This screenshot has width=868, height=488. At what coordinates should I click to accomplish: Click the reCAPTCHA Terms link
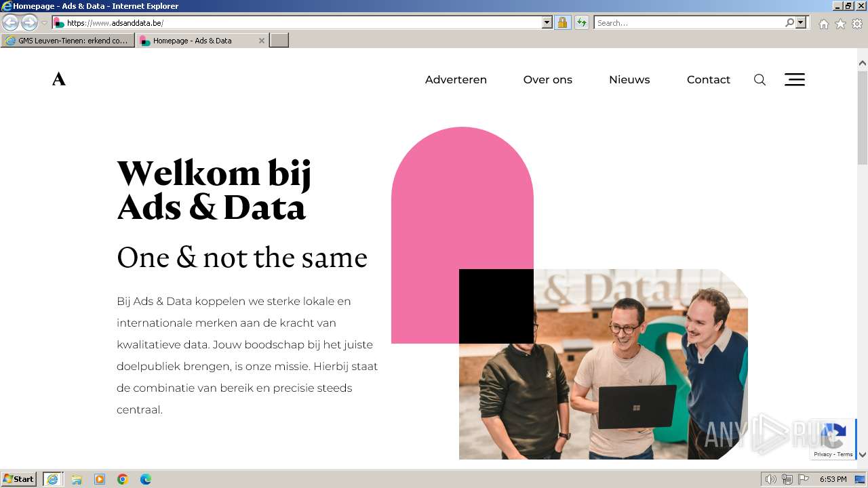tap(845, 454)
